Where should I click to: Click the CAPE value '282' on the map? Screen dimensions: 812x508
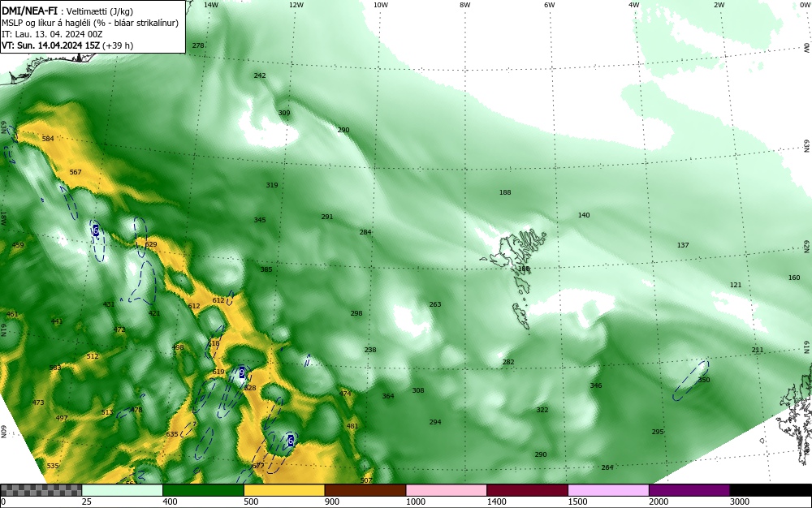pos(508,362)
